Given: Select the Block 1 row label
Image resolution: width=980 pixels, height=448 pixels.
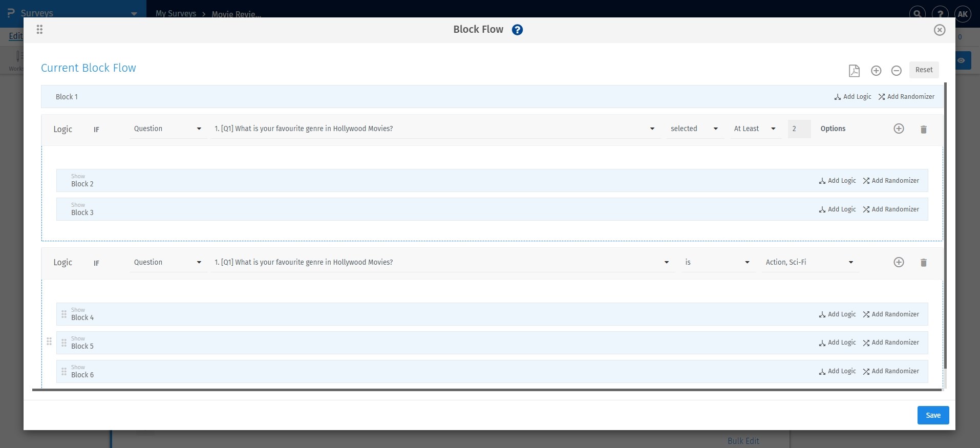Looking at the screenshot, I should click(67, 97).
